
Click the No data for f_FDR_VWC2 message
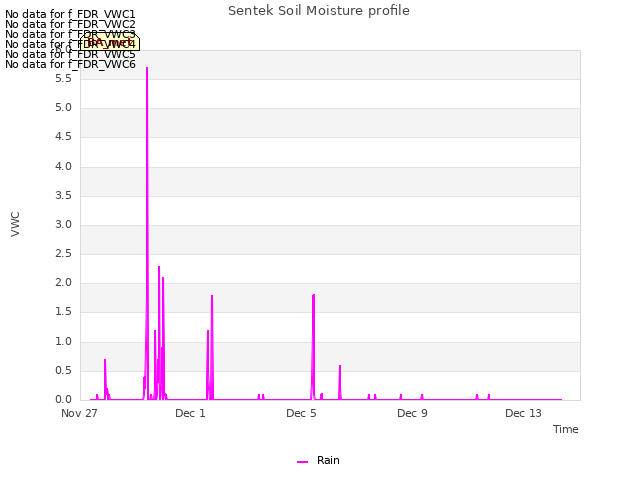[70, 24]
